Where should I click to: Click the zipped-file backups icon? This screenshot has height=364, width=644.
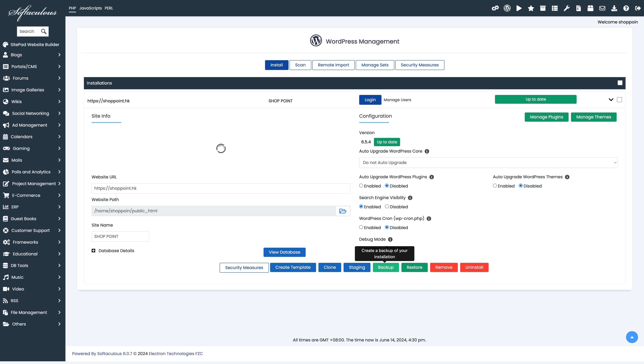point(578,8)
